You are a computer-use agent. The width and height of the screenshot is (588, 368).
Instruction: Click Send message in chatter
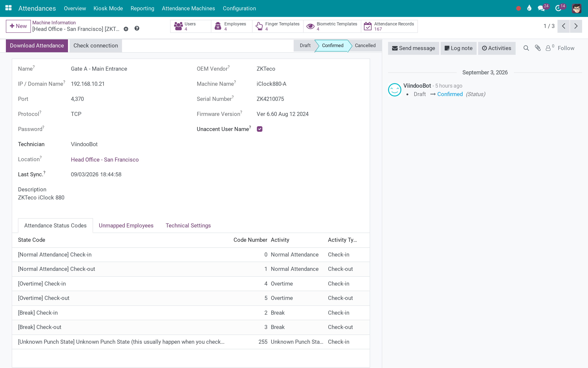coord(413,48)
